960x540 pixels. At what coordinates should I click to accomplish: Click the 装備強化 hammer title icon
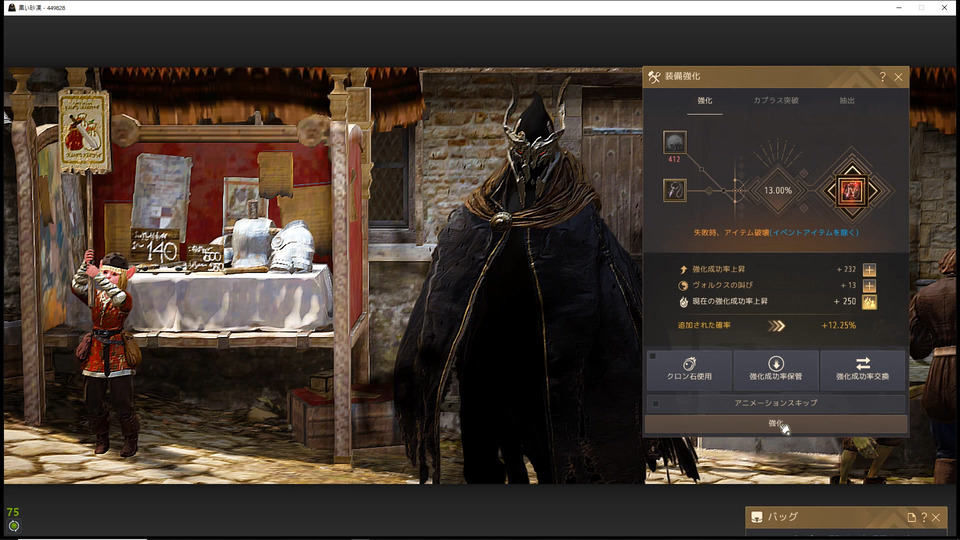(x=654, y=77)
